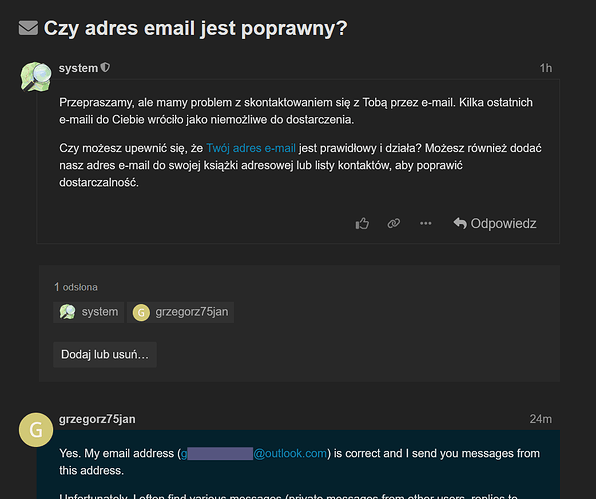Click small G avatar in participants list
This screenshot has width=596, height=499.
pyautogui.click(x=141, y=312)
